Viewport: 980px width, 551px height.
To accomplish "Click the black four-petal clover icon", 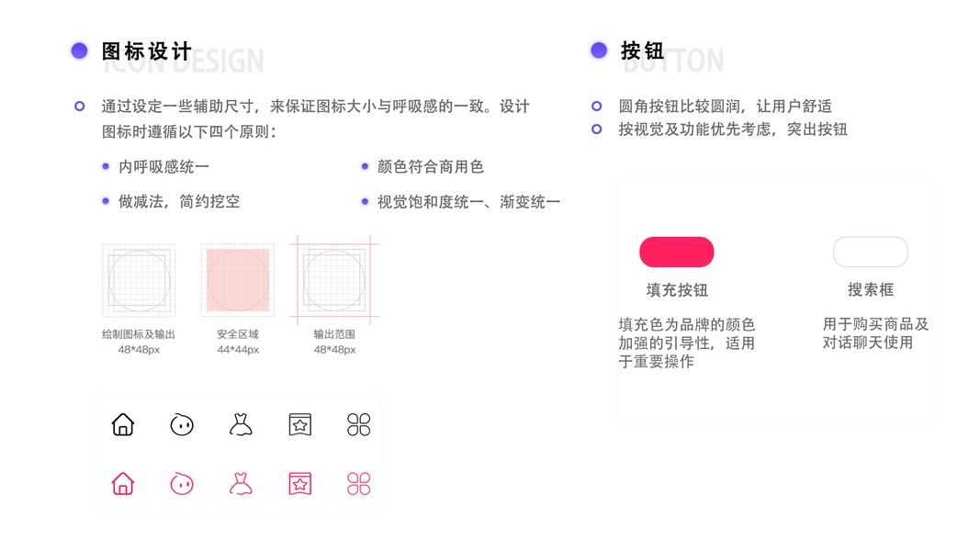I will (x=359, y=424).
